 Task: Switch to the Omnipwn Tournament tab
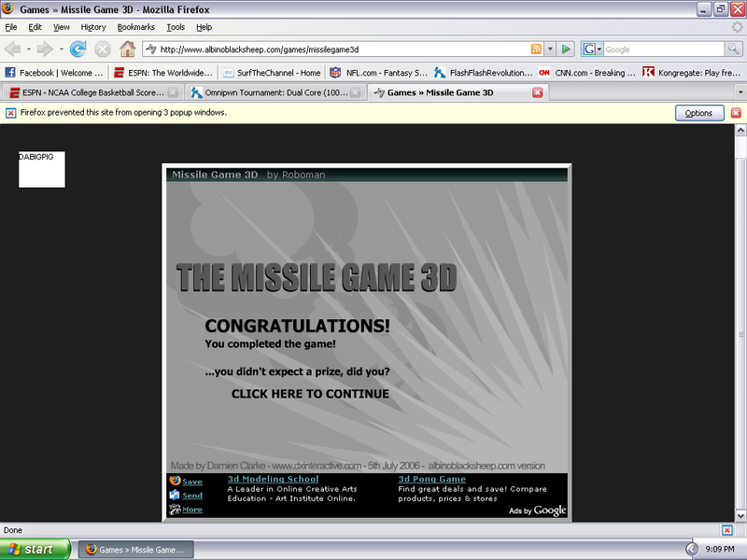(271, 92)
